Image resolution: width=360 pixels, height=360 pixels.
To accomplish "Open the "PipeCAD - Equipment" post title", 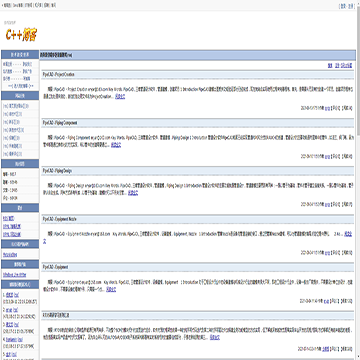I will pos(55,267).
